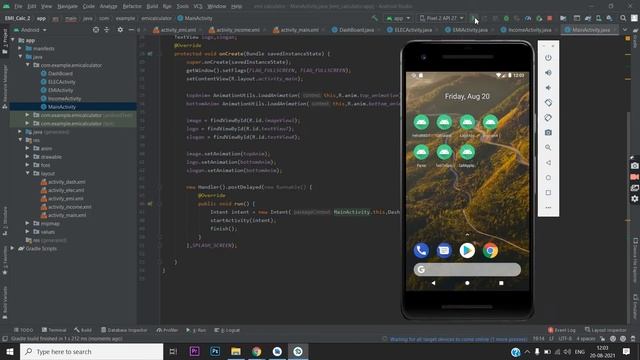Image resolution: width=640 pixels, height=360 pixels.
Task: Click the Windows taskbar search box
Action: (91, 351)
